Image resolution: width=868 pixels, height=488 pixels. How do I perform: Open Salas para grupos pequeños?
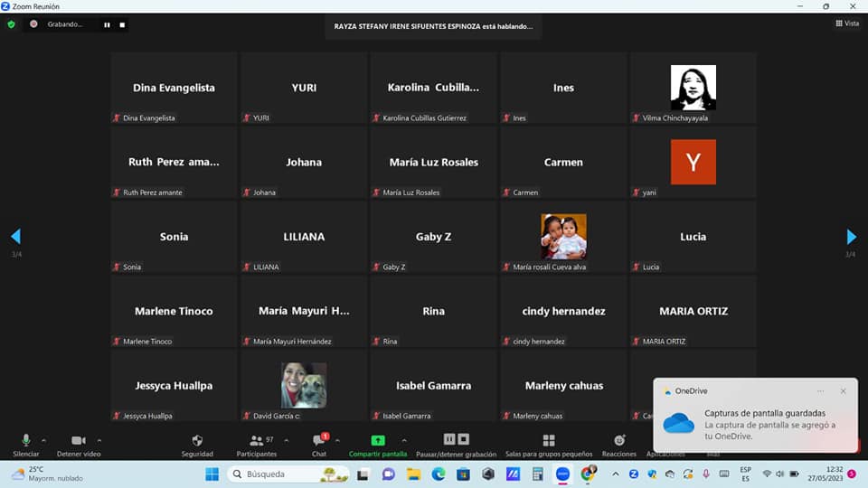coord(548,442)
